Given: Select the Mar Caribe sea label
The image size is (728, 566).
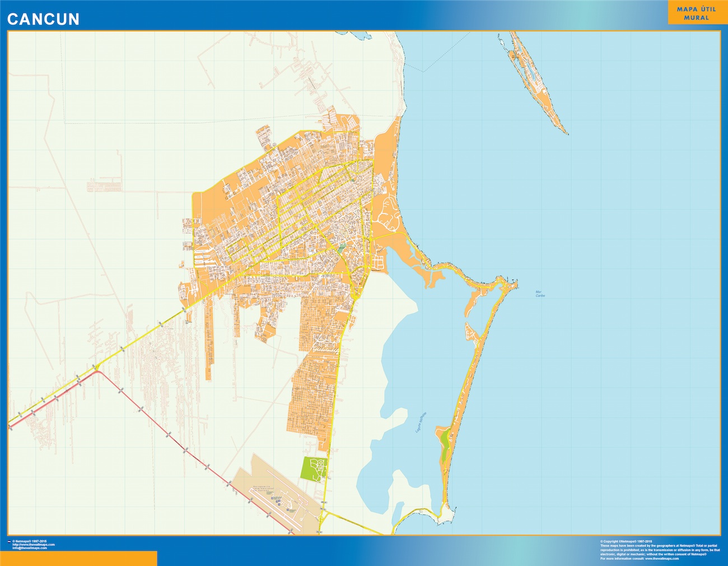Looking at the screenshot, I should (x=539, y=293).
